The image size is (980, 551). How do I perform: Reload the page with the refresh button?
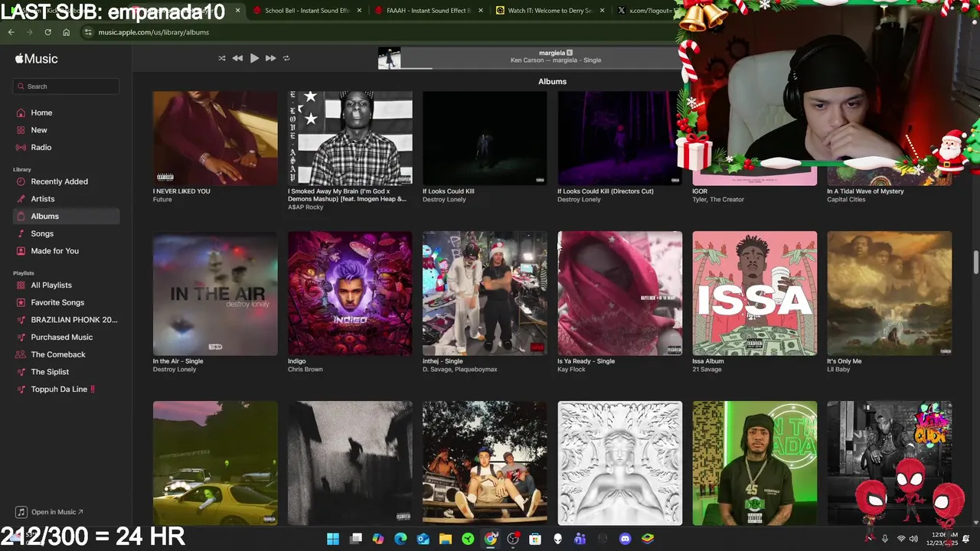47,32
